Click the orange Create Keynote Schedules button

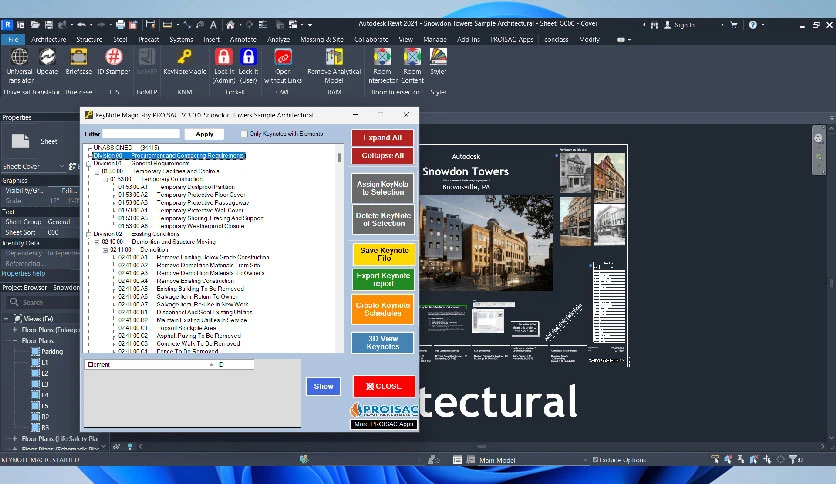point(383,309)
